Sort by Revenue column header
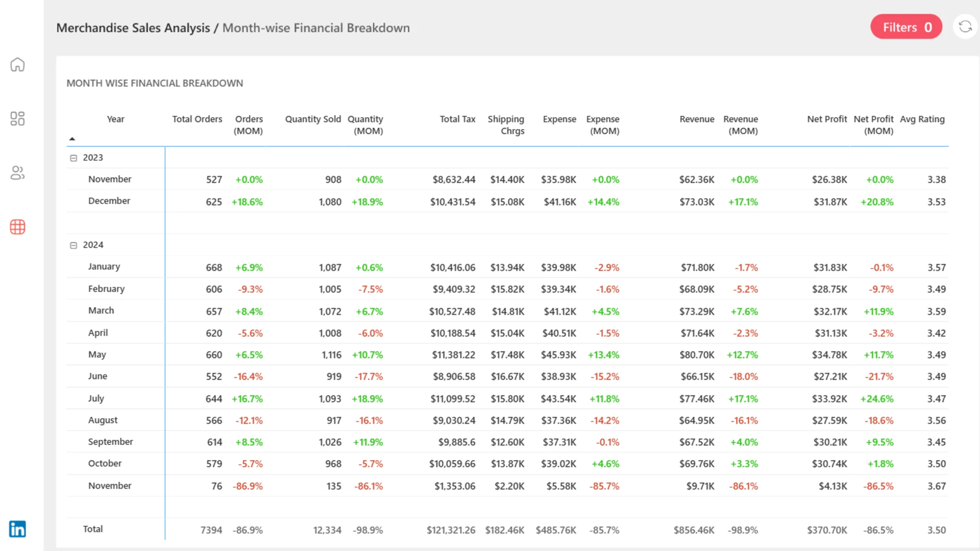 (697, 119)
